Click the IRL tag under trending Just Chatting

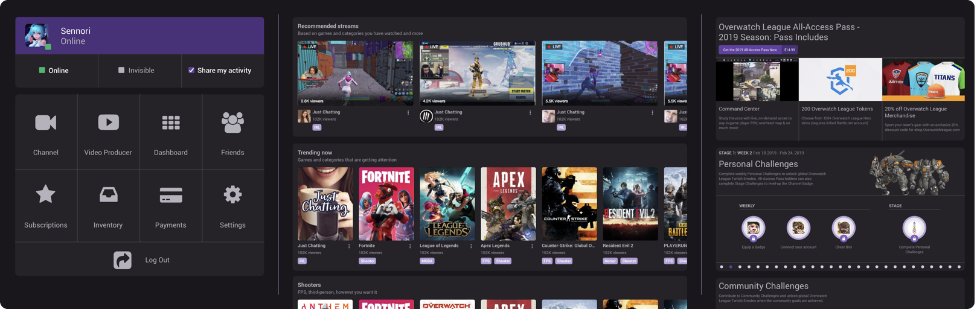303,261
